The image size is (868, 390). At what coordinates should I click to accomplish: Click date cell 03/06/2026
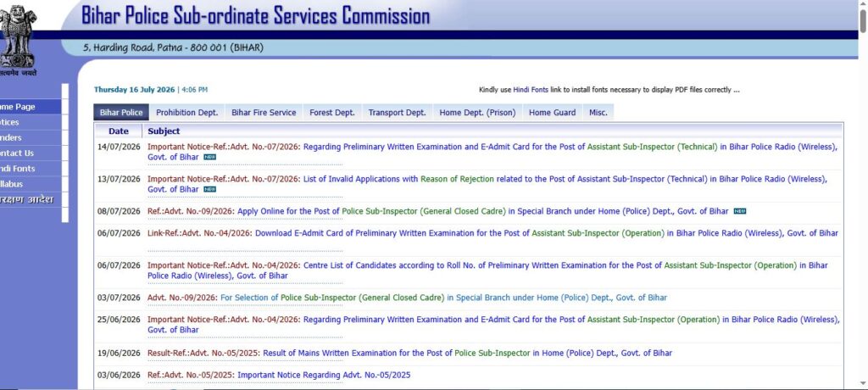pos(119,375)
